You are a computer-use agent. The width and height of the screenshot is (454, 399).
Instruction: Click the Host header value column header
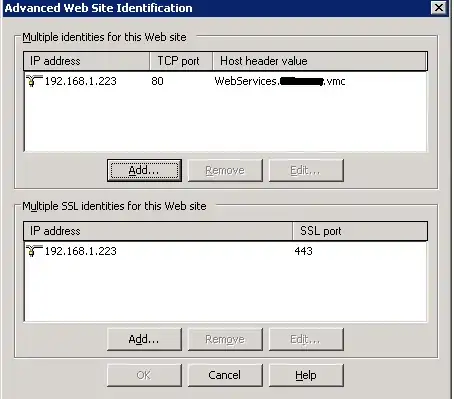tap(320, 61)
